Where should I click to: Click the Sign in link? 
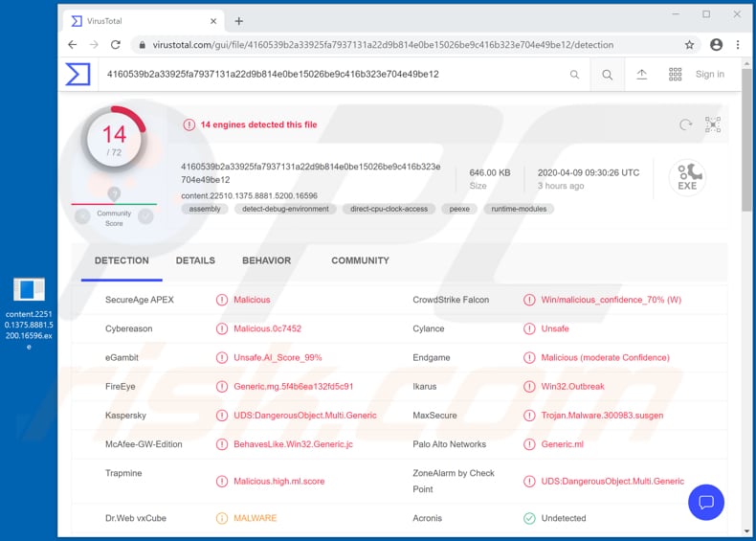710,75
